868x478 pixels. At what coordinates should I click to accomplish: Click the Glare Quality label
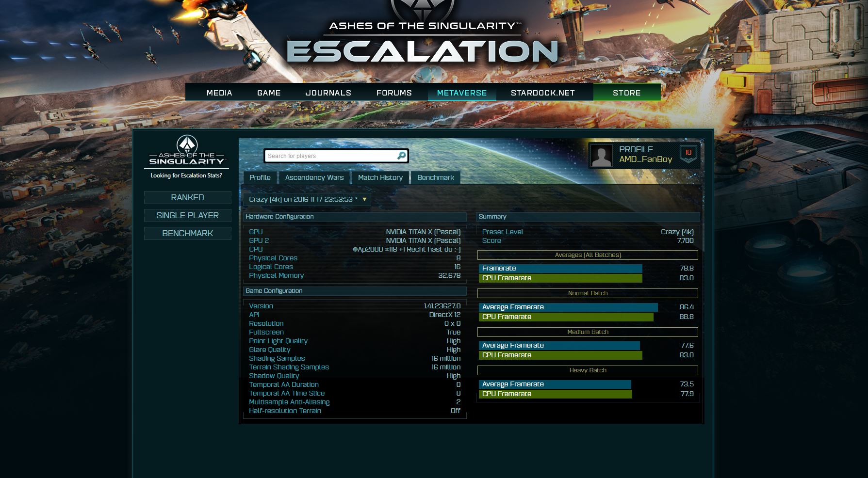270,350
